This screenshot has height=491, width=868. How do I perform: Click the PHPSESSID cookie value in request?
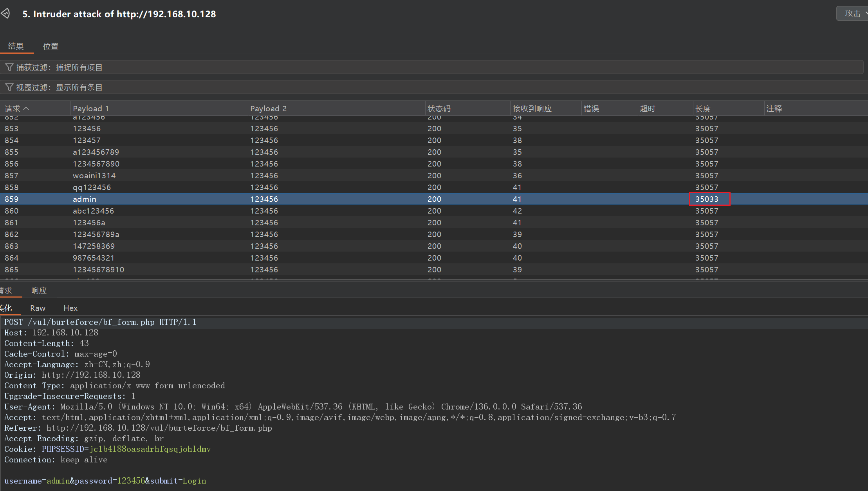[x=150, y=449]
